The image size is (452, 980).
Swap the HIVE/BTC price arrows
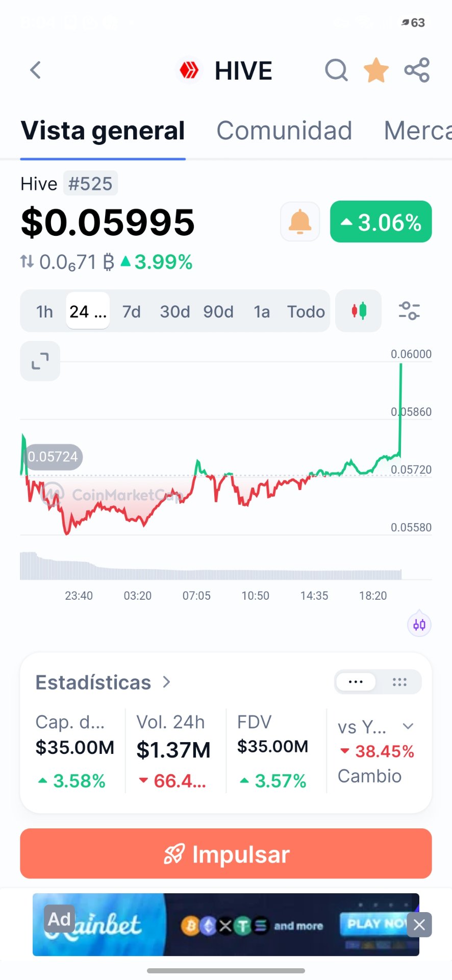tap(27, 262)
